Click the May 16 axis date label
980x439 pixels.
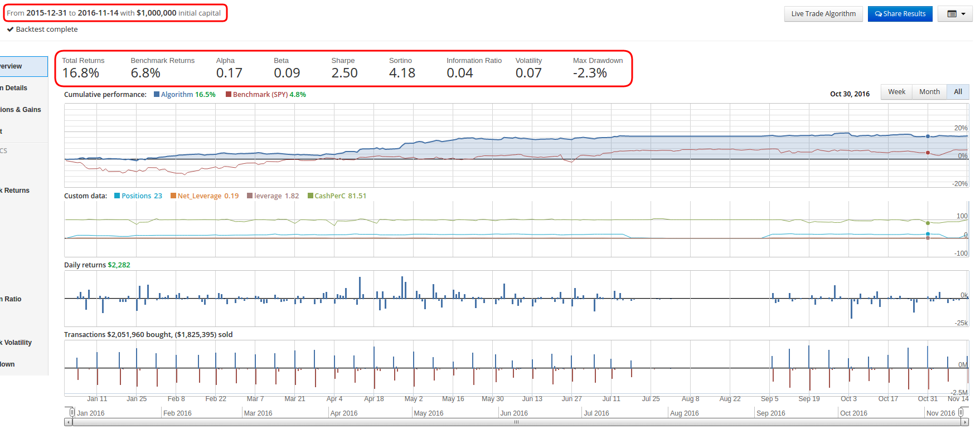(x=453, y=399)
